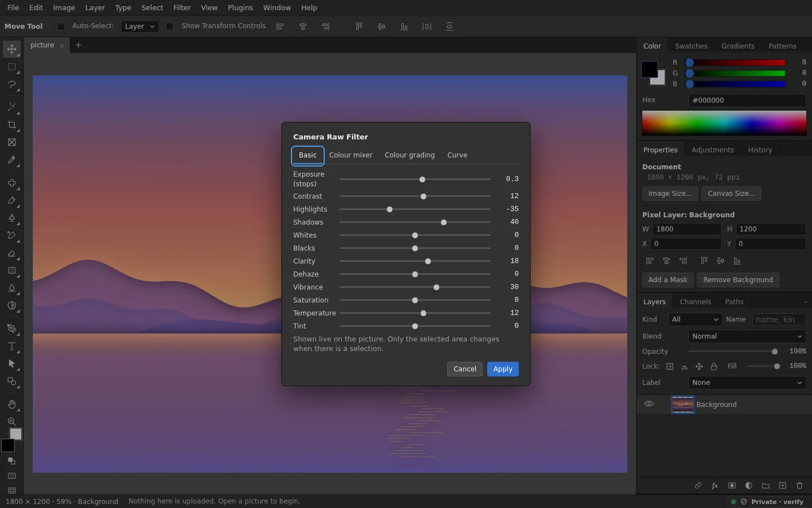Add adjustment layer half-circle icon
The width and height of the screenshot is (812, 508).
pyautogui.click(x=749, y=485)
